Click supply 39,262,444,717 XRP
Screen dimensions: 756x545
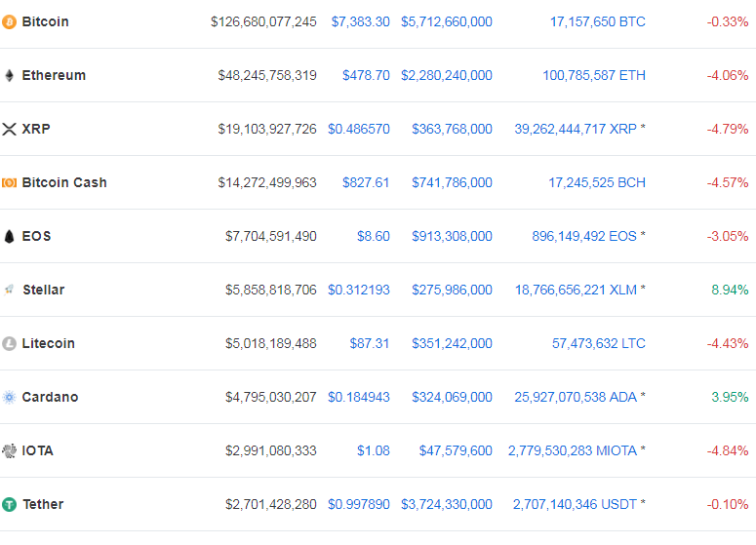point(576,129)
